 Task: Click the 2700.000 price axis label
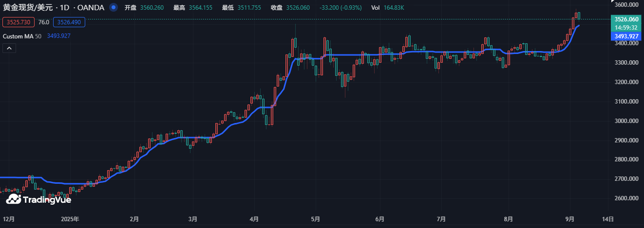tap(626, 179)
